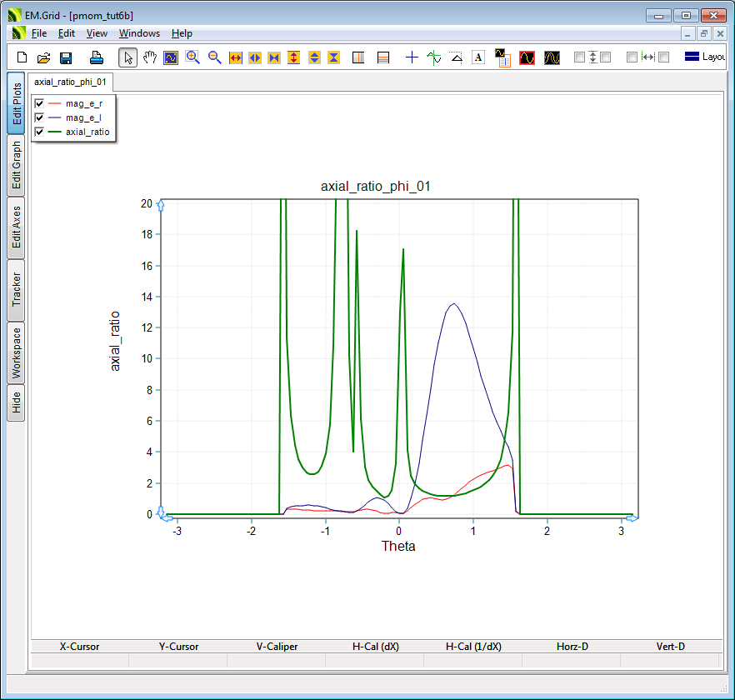Screen dimensions: 735x700
Task: Click the Print icon in toolbar
Action: click(x=97, y=57)
